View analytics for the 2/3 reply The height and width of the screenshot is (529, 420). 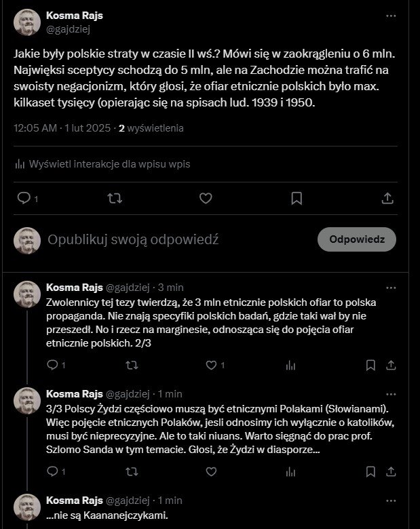(290, 365)
